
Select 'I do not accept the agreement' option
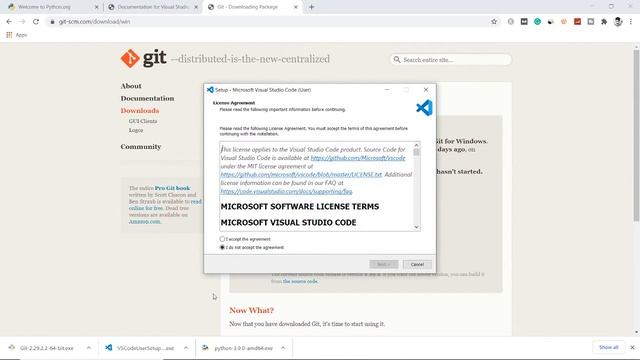click(222, 247)
